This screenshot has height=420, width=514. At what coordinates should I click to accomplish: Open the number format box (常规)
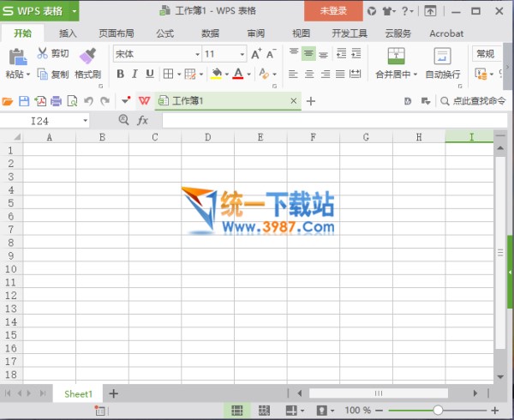click(487, 54)
